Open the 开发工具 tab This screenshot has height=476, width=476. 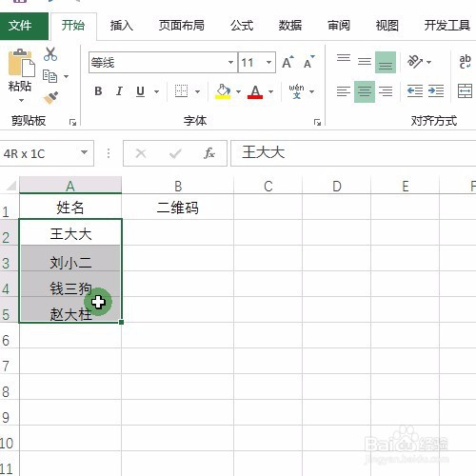tap(447, 26)
